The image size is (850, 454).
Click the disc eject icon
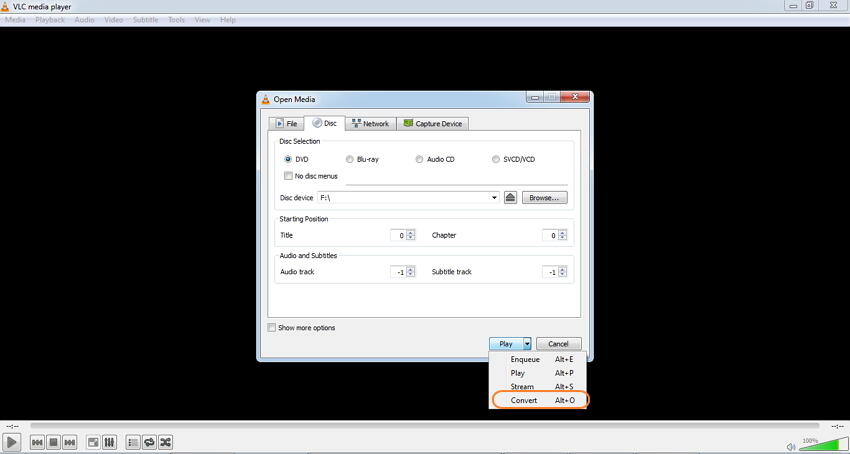(x=510, y=197)
